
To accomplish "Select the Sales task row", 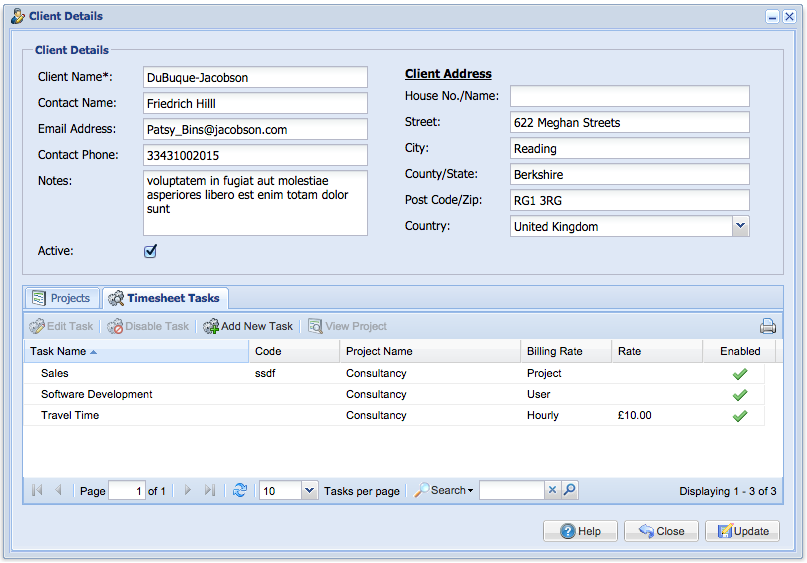I will click(394, 374).
